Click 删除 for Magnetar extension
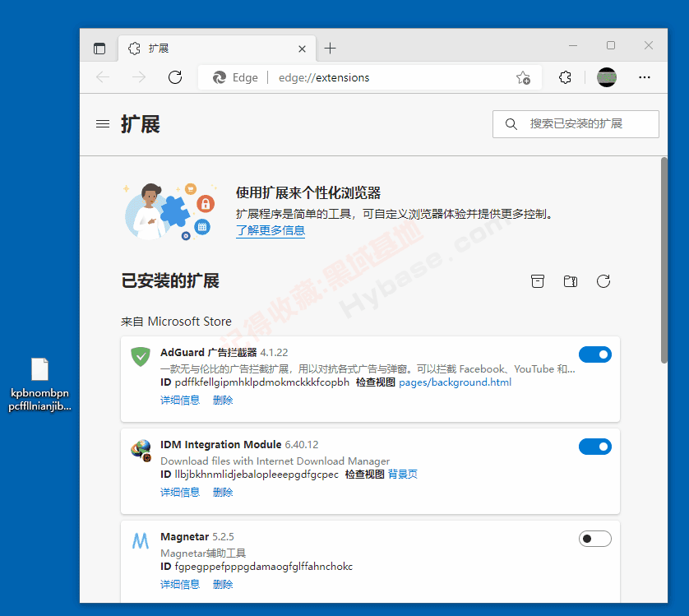The image size is (689, 616). tap(223, 585)
